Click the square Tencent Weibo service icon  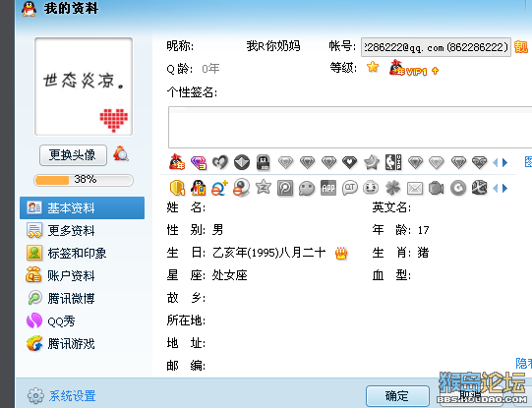(x=285, y=188)
